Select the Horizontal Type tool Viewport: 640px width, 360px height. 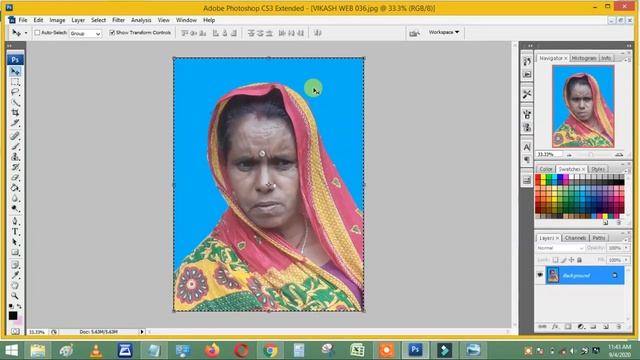coord(15,231)
